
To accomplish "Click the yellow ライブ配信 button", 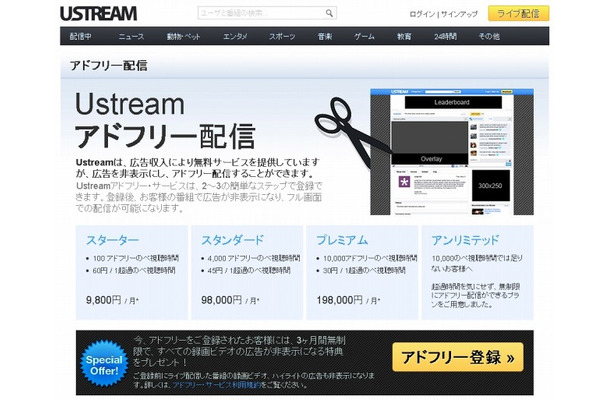I will (519, 13).
